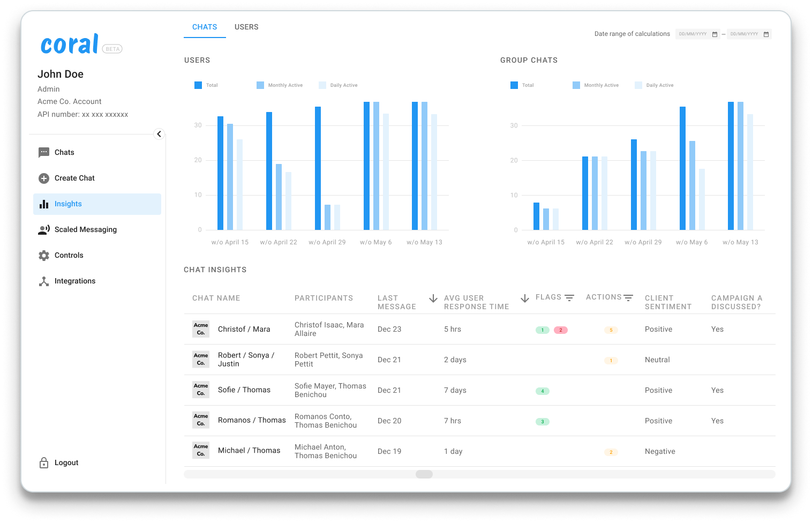Click green flag badge 3 for Romanos / Thomas
The width and height of the screenshot is (812, 523).
543,422
